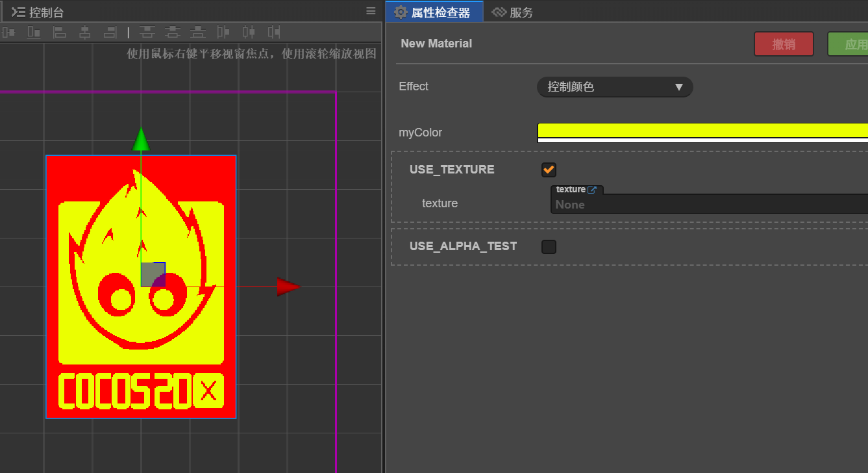
Task: Click the texture field showing None
Action: (709, 204)
